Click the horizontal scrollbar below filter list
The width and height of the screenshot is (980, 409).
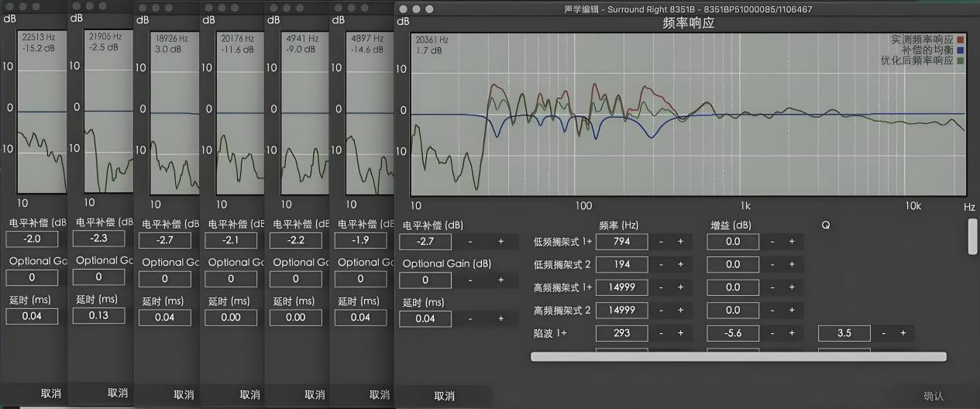click(x=738, y=356)
